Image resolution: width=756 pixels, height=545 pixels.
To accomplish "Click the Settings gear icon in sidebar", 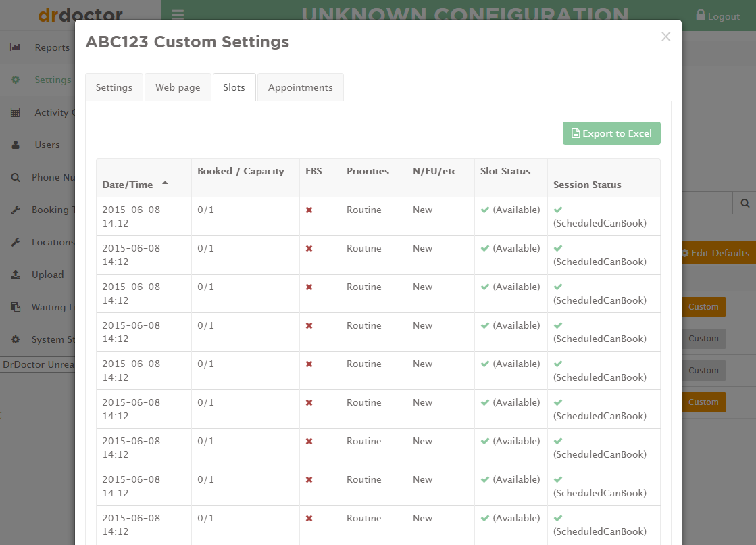I will [16, 80].
